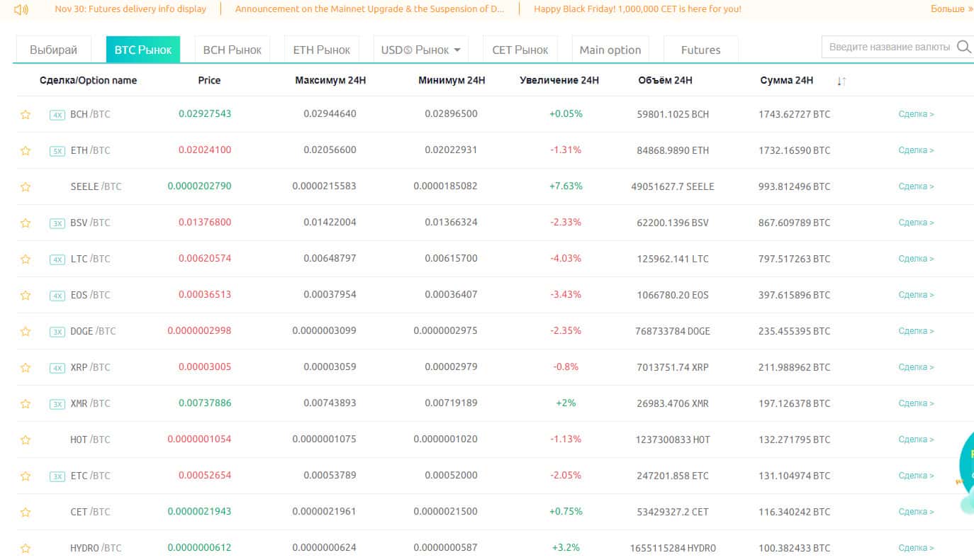The image size is (974, 560).
Task: Click the 4X leverage badge on XRP/BTC
Action: pos(57,368)
